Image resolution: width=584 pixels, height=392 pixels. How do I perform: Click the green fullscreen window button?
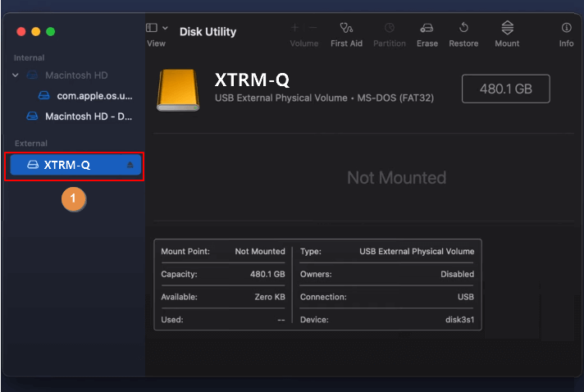[51, 31]
